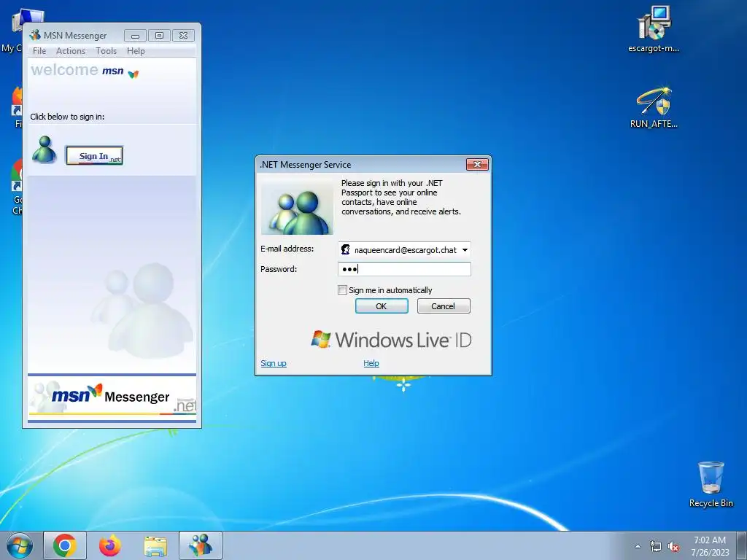Image resolution: width=747 pixels, height=560 pixels.
Task: Open the Actions menu
Action: click(71, 51)
